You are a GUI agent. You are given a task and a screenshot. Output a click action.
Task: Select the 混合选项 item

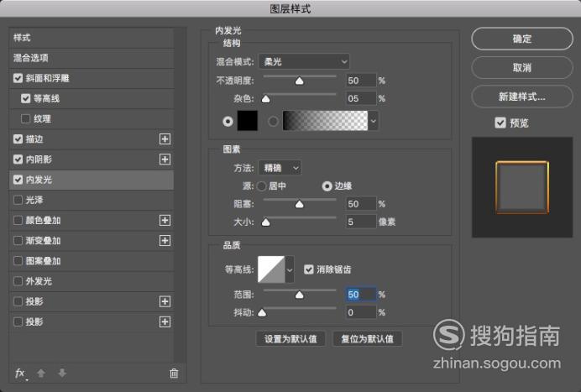pyautogui.click(x=92, y=58)
